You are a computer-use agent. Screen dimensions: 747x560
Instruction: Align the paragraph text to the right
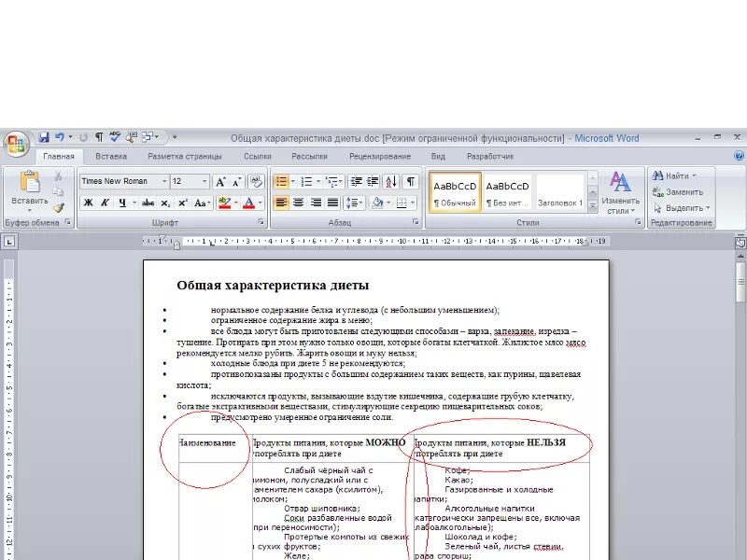pos(316,203)
